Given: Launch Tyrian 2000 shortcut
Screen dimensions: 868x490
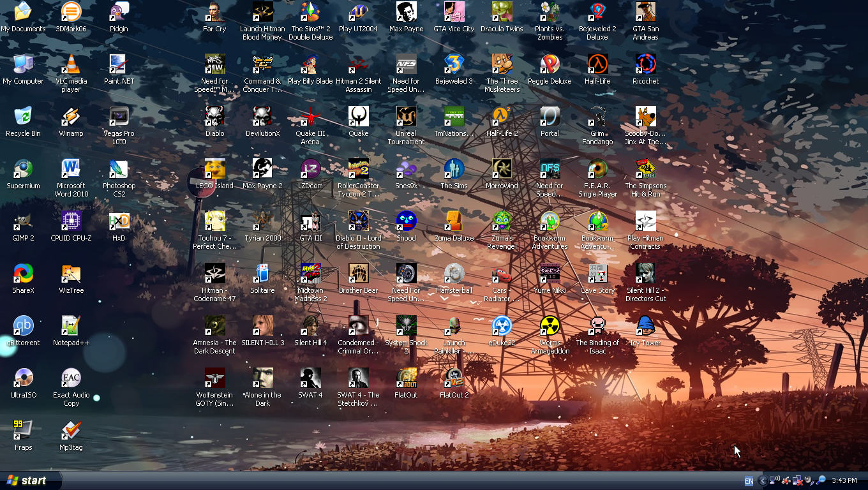Looking at the screenshot, I should pos(262,221).
